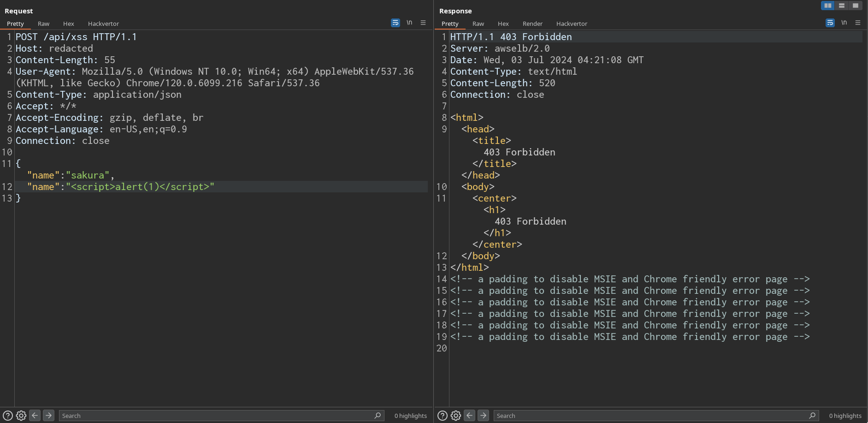
Task: Toggle non-printable characters in the Request panel
Action: pos(409,23)
